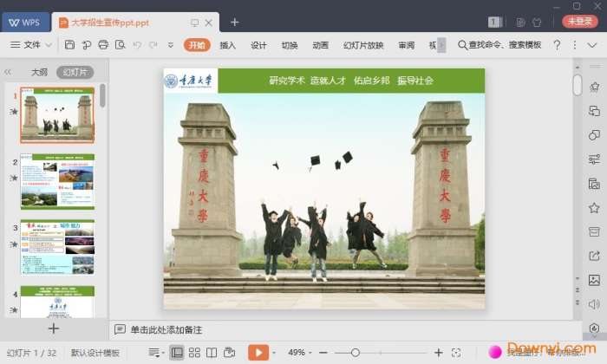Select slide 2 thumbnail
The width and height of the screenshot is (607, 364).
[57, 181]
